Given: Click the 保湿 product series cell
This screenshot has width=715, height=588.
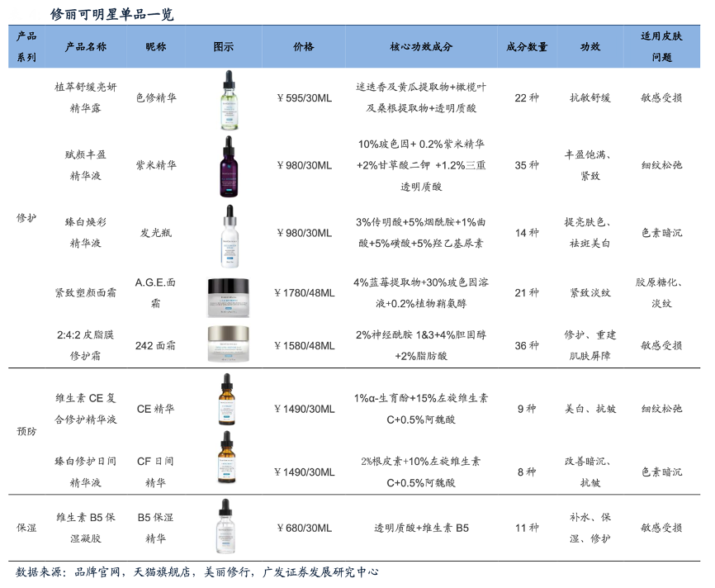Looking at the screenshot, I should 26,528.
